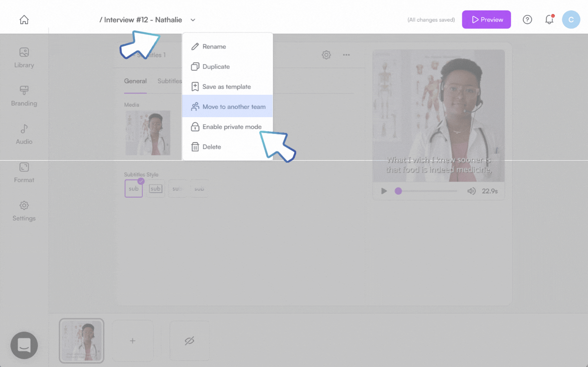Click the purple Preview button
Viewport: 588px width, 367px height.
[486, 19]
